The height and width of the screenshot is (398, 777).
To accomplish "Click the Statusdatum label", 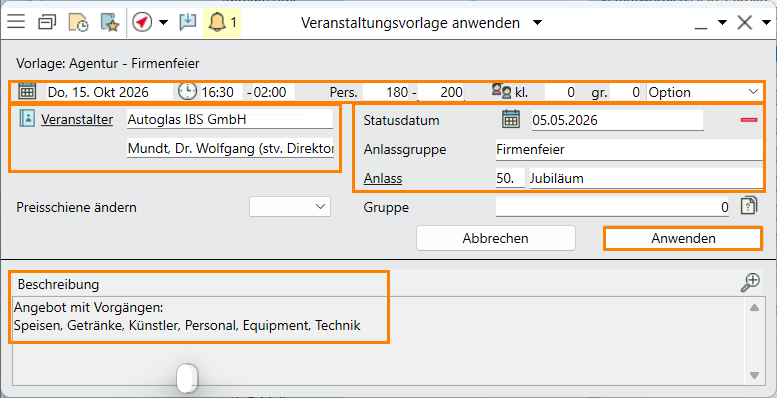I will pyautogui.click(x=401, y=120).
